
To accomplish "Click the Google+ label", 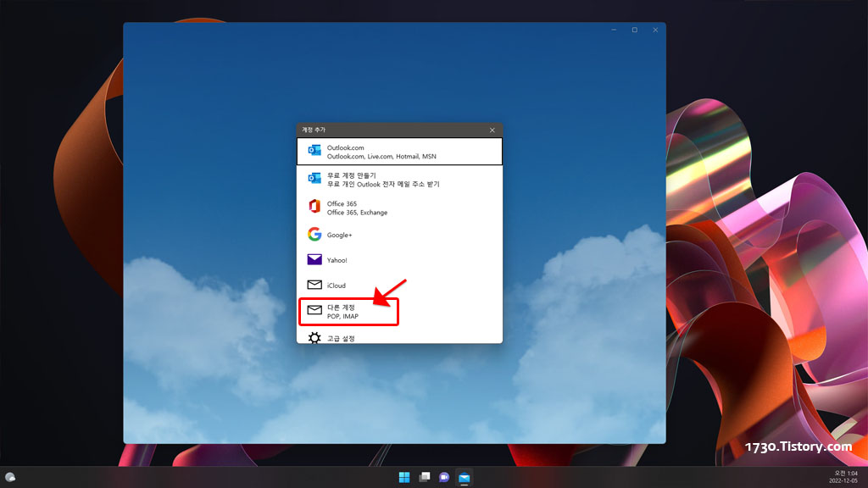I will click(339, 236).
